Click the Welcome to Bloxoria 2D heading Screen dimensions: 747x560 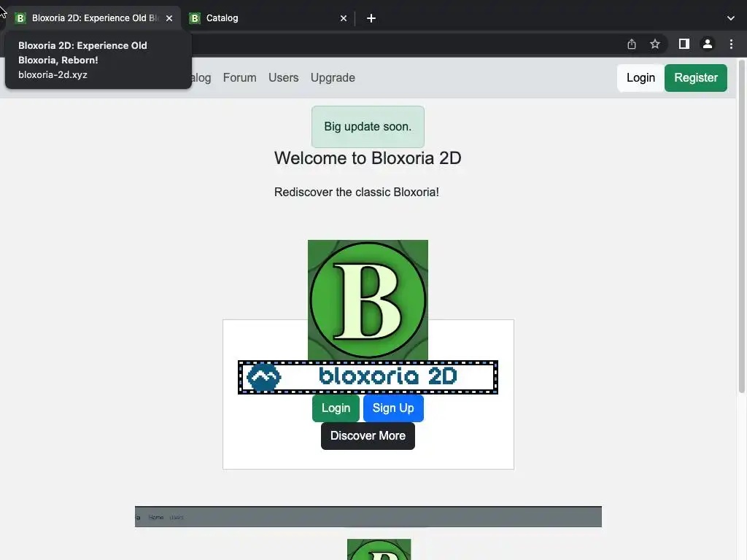click(x=368, y=158)
